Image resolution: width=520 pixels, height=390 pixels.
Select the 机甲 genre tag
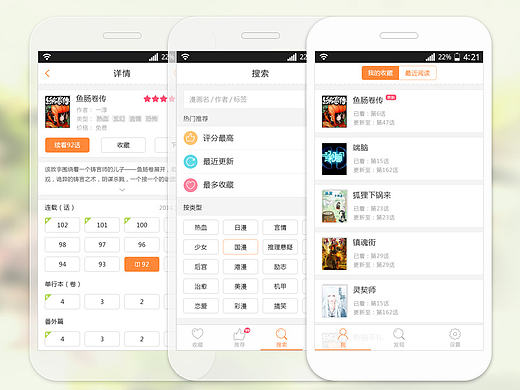[x=280, y=286]
